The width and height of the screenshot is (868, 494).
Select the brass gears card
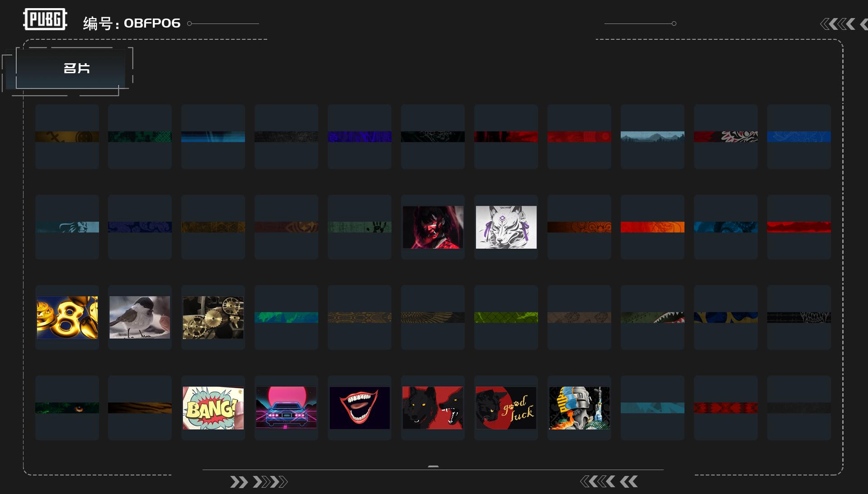point(213,317)
